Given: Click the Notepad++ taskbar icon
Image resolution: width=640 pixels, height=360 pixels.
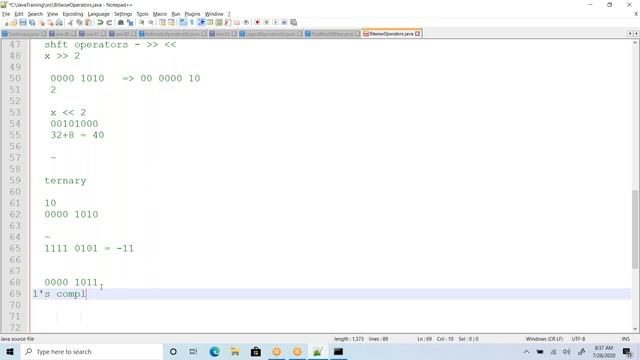Looking at the screenshot, I should (318, 351).
